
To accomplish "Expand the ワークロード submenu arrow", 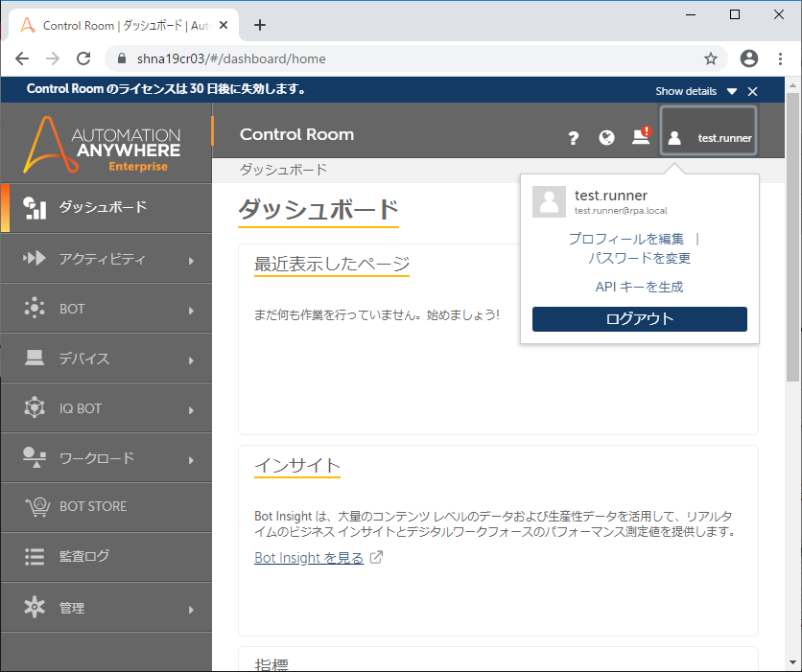I will tap(191, 460).
